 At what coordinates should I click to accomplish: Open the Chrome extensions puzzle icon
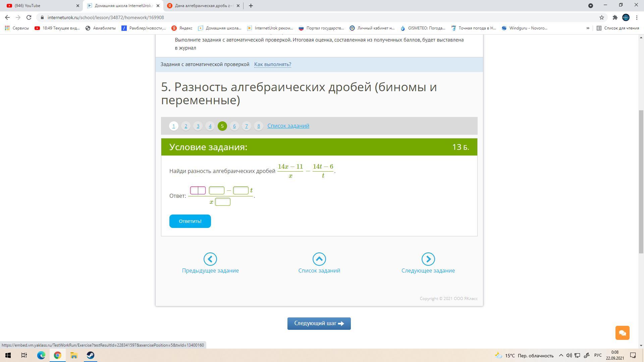click(615, 17)
